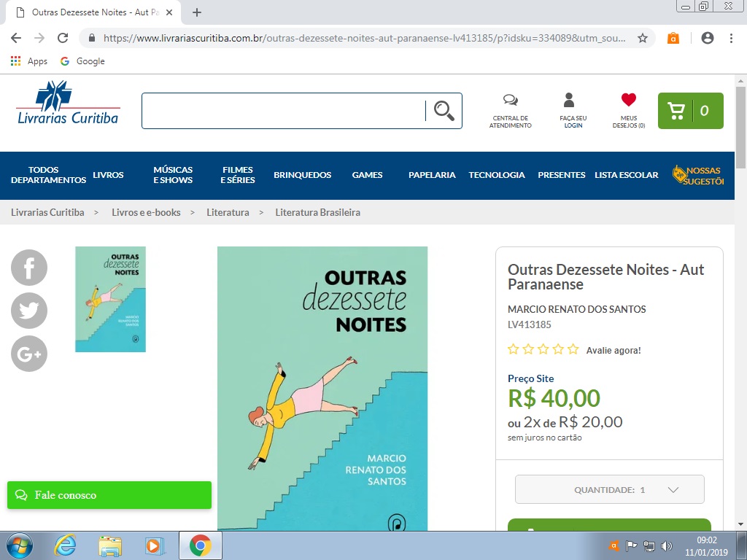Screen dimensions: 747x560
Task: Click the site search input field
Action: (x=284, y=111)
